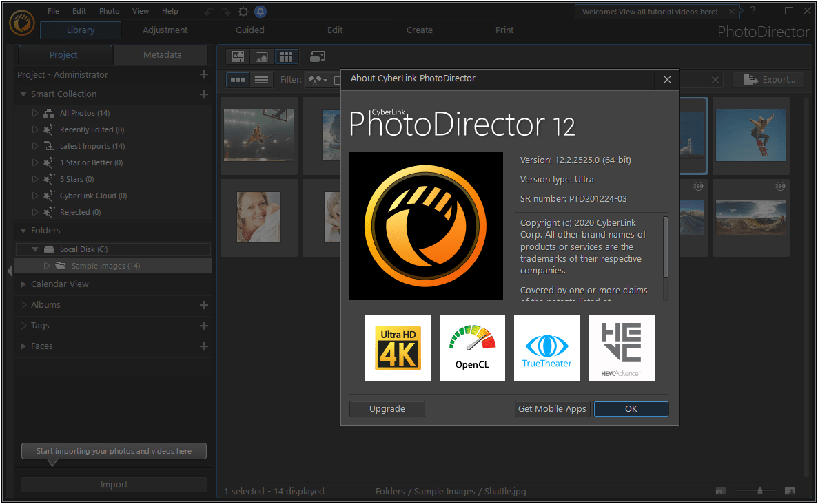Add a new tag with plus icon

(204, 326)
